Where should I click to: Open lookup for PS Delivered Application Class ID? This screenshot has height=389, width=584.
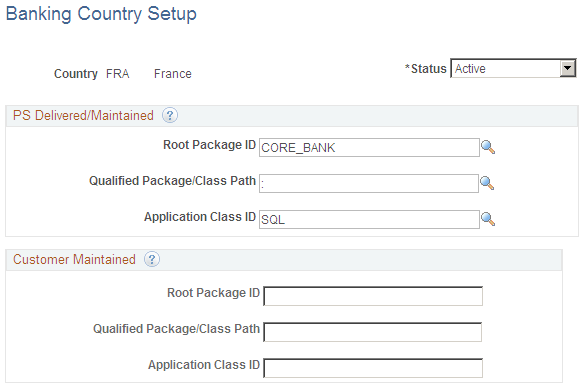click(x=488, y=219)
